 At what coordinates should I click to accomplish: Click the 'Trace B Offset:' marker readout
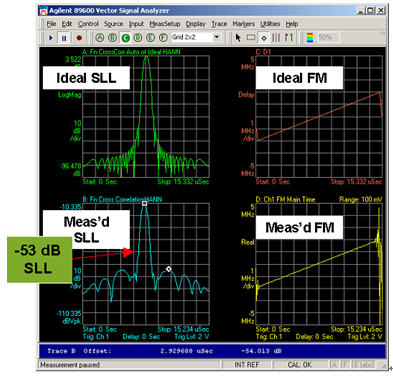click(x=79, y=351)
